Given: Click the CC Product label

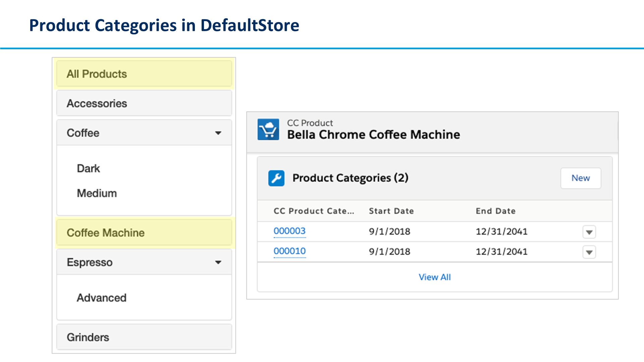Looking at the screenshot, I should point(310,123).
